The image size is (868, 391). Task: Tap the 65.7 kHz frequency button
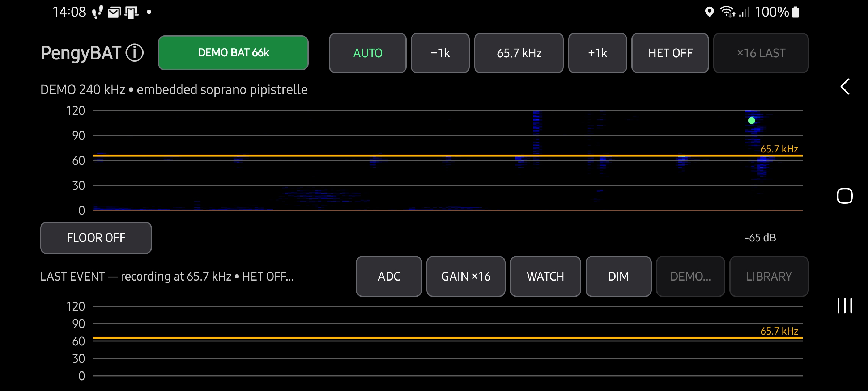pyautogui.click(x=519, y=53)
